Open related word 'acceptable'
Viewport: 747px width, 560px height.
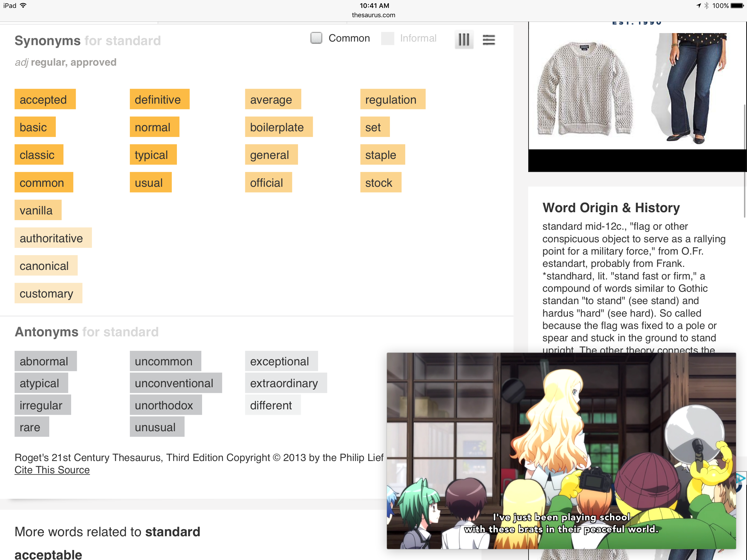point(48,554)
